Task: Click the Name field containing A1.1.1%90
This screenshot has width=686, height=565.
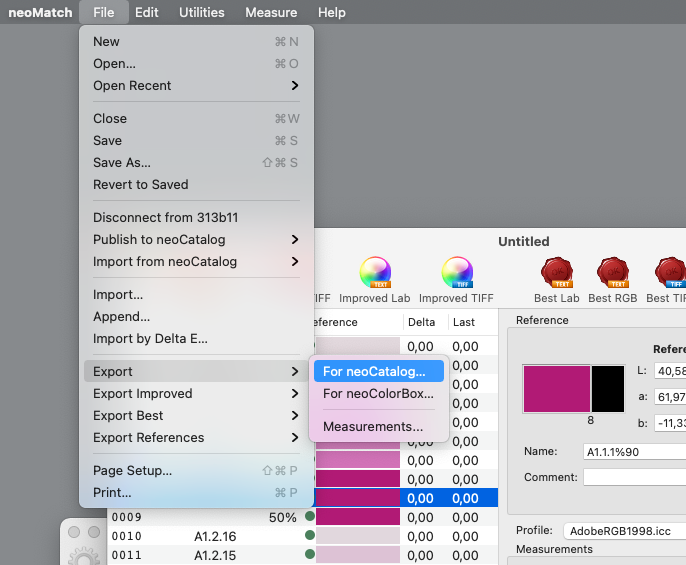Action: 634,452
